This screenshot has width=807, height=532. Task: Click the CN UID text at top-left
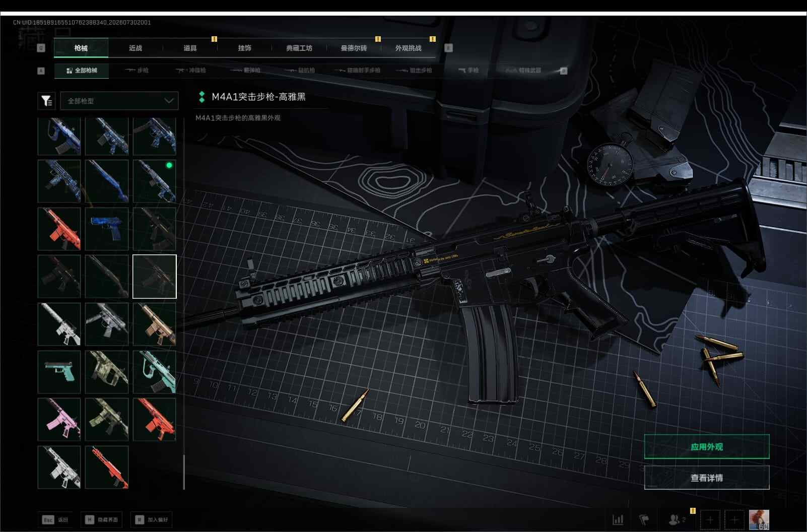(x=82, y=22)
